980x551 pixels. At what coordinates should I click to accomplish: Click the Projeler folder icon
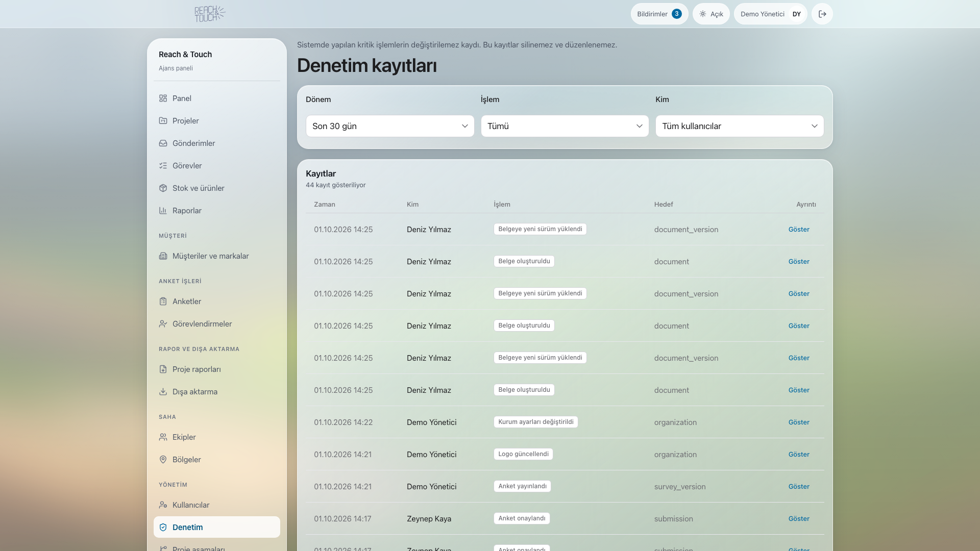(163, 121)
